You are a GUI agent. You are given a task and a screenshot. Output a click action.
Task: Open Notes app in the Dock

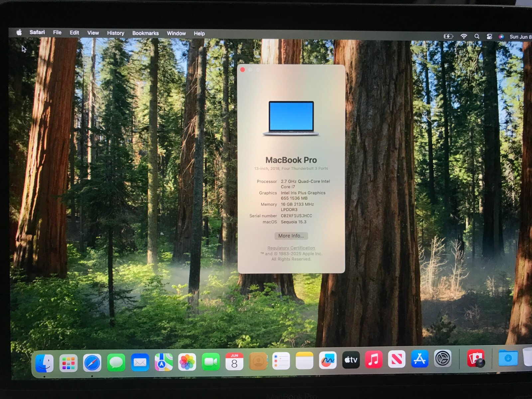305,360
